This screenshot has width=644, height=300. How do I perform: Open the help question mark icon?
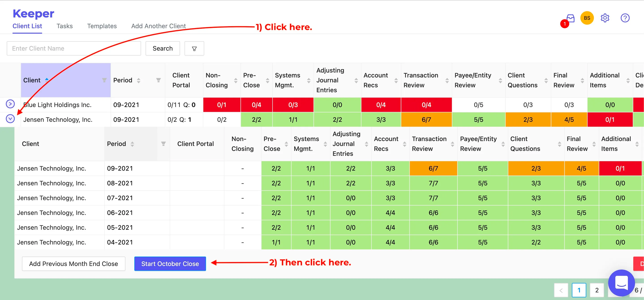pos(625,18)
